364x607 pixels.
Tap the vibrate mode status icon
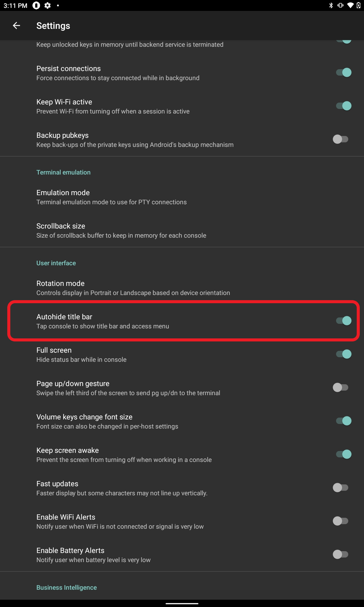click(x=340, y=5)
